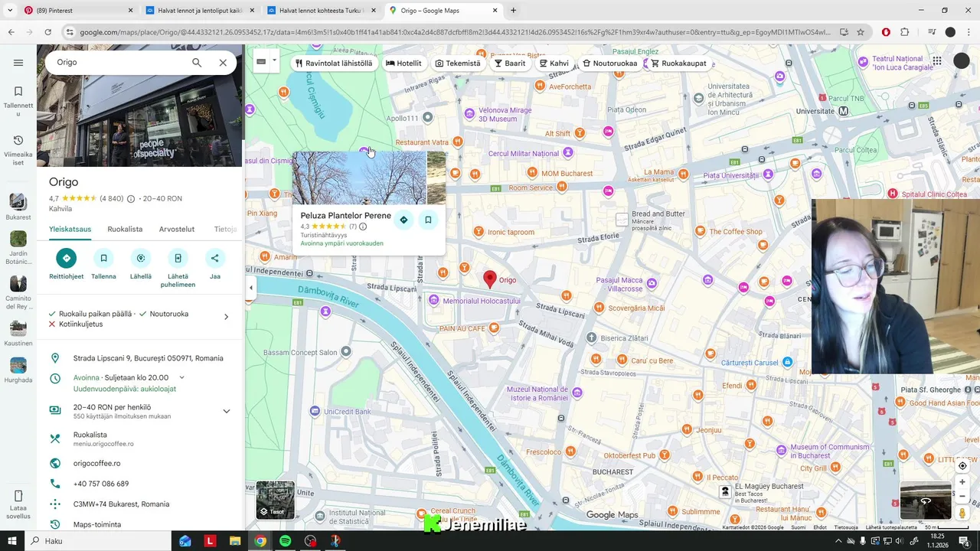This screenshot has height=551, width=980.
Task: Click Strada Lipscani 9 address row
Action: [x=140, y=358]
